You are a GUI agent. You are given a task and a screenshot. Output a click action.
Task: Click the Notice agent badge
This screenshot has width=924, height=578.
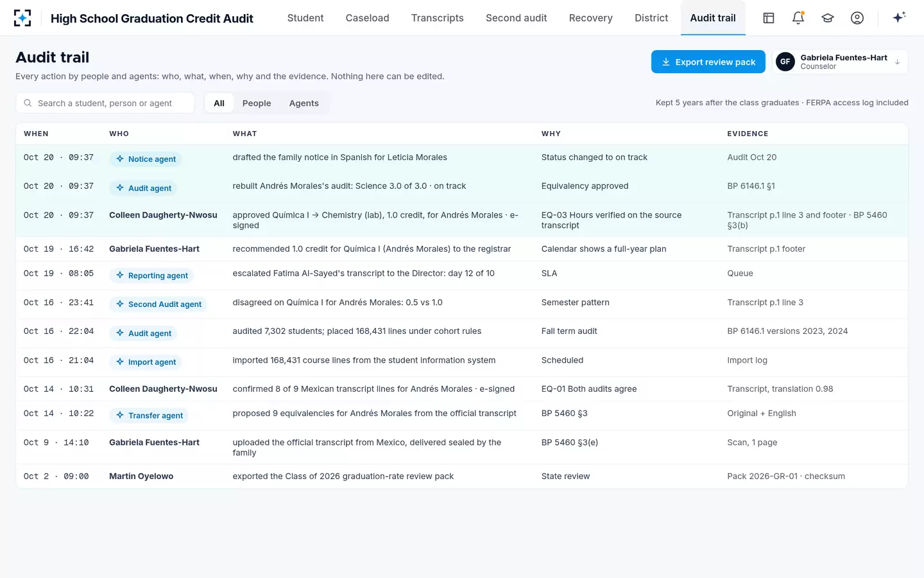click(145, 159)
